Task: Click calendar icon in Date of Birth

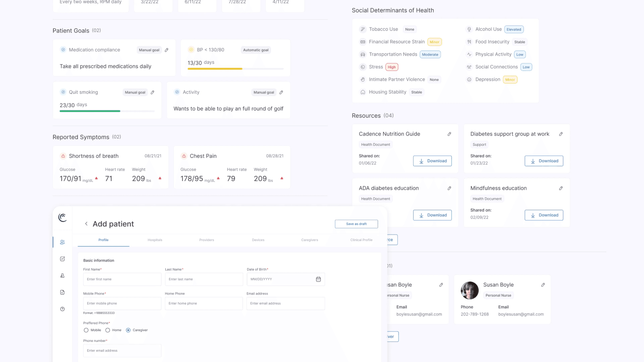Action: [318, 279]
